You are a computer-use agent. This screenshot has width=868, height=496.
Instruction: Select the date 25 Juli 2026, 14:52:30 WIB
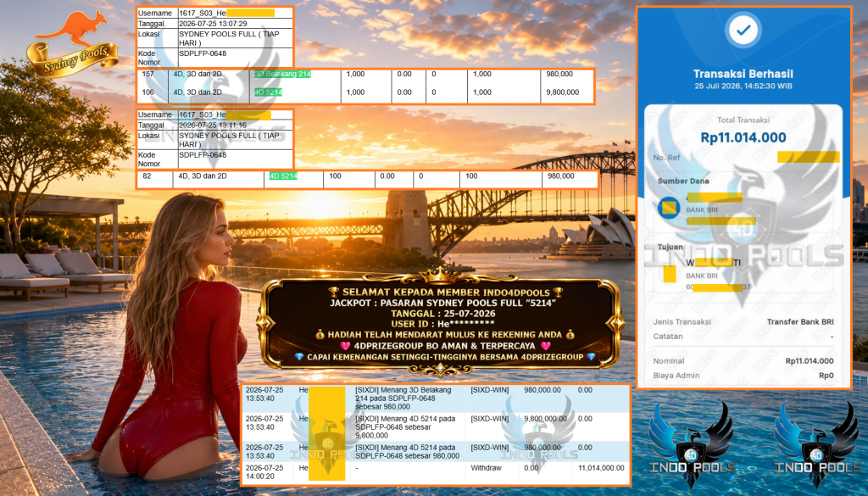[743, 86]
